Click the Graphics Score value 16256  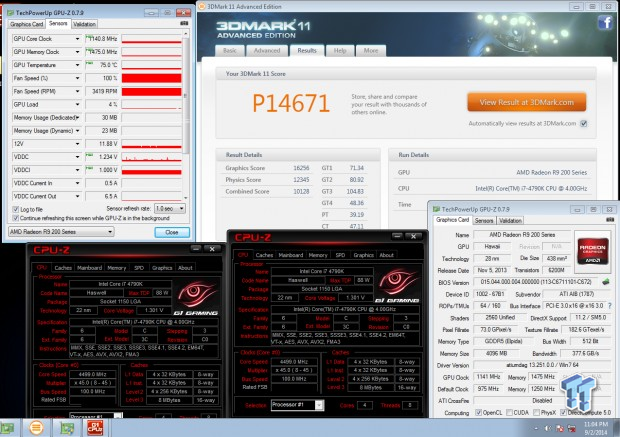pyautogui.click(x=301, y=168)
